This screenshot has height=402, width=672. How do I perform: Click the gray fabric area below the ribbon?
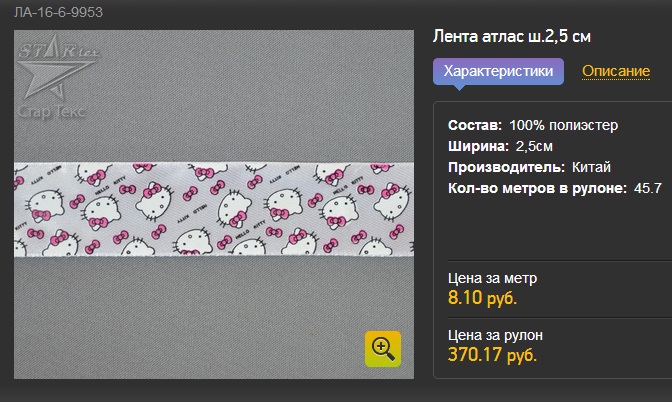[189, 317]
